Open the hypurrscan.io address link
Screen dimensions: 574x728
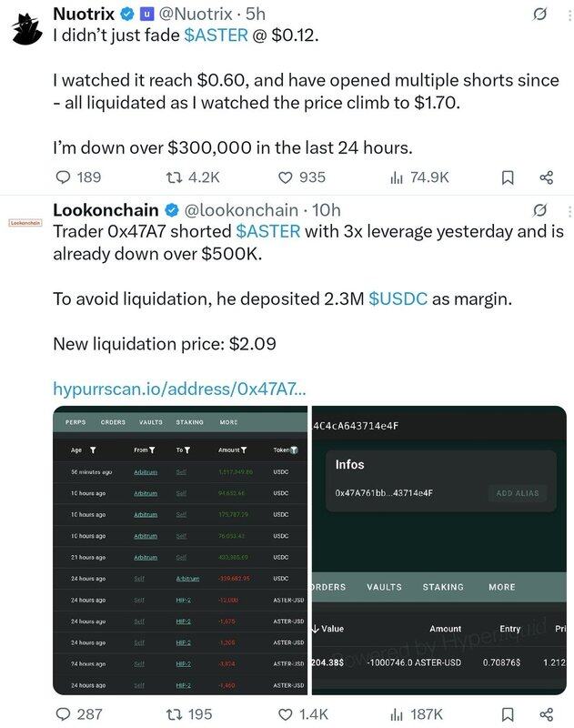pyautogui.click(x=179, y=389)
